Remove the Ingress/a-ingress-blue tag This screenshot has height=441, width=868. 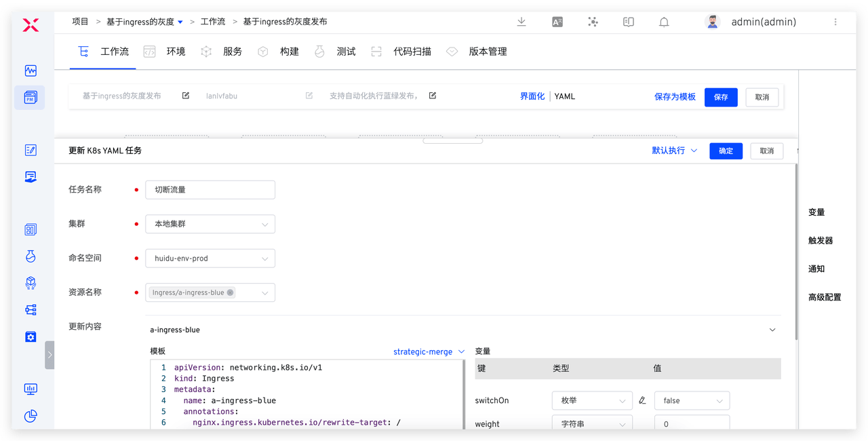(x=231, y=292)
